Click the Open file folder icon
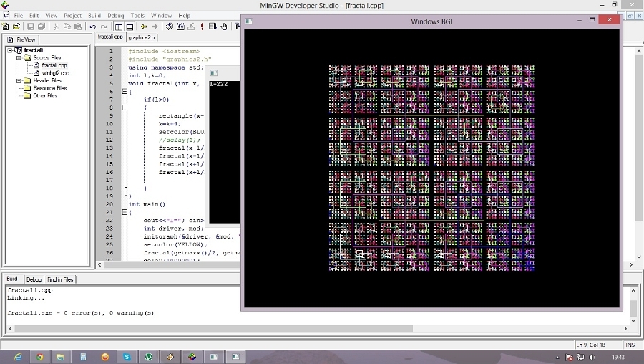Screen dimensions: 644x364 tap(16, 27)
